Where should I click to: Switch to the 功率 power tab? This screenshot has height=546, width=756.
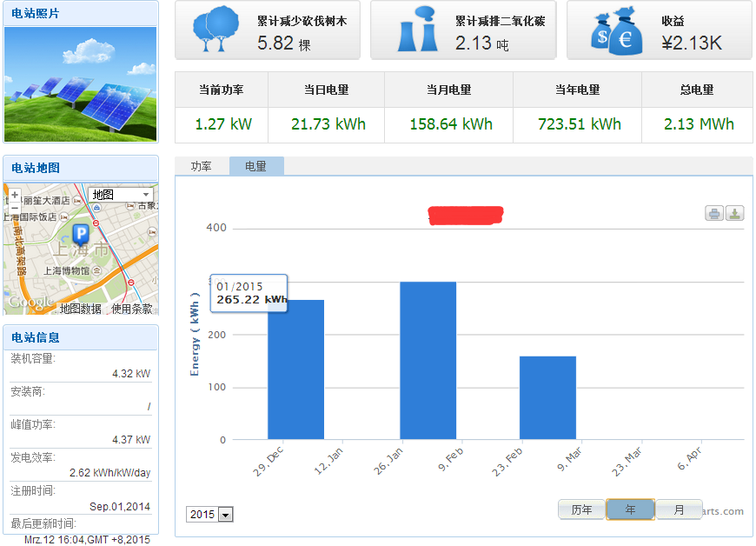coord(202,166)
